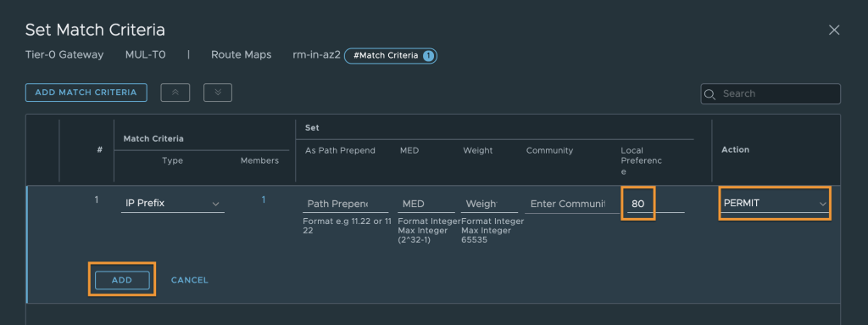The image size is (868, 325).
Task: Open the Members count link
Action: [264, 199]
